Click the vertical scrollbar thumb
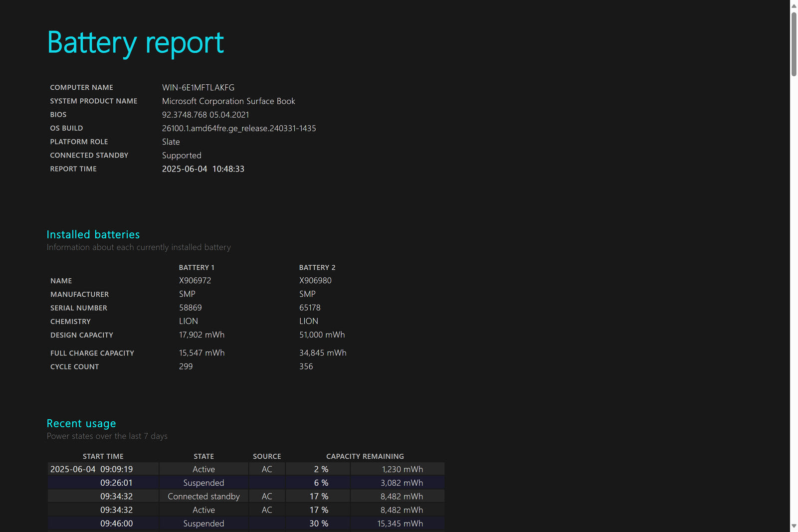This screenshot has height=532, width=798. click(794, 44)
